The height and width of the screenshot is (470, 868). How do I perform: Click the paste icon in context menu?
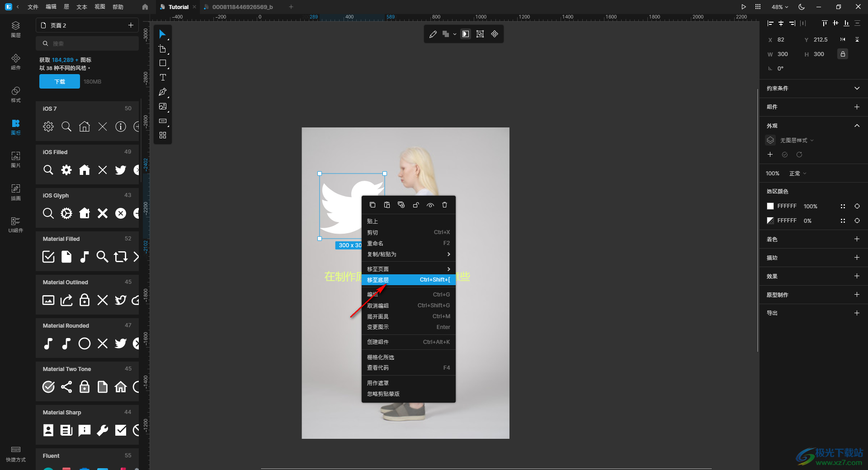point(387,205)
